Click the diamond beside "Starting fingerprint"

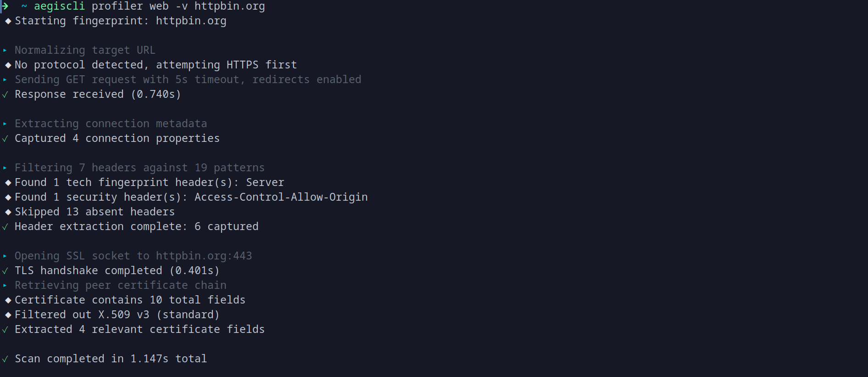pos(8,21)
